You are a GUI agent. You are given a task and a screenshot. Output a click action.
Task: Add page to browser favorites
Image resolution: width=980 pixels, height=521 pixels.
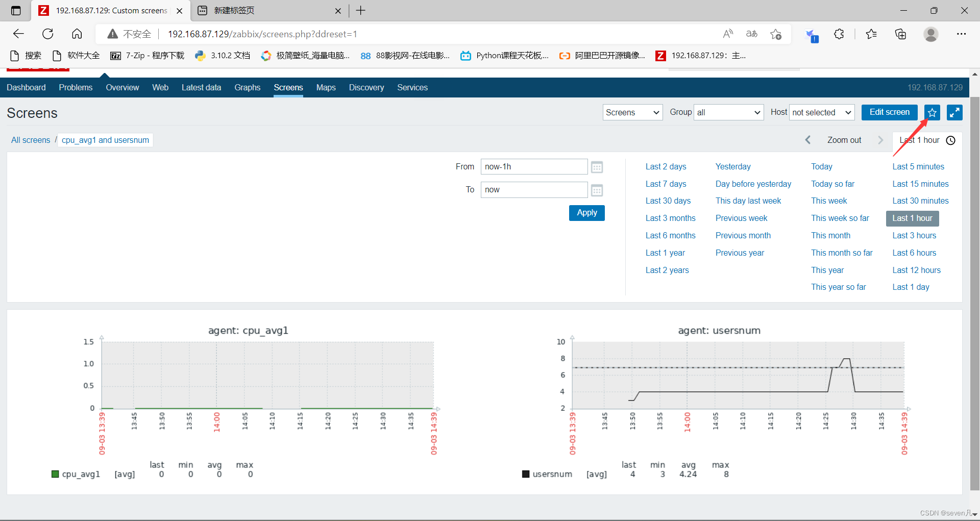(x=776, y=34)
